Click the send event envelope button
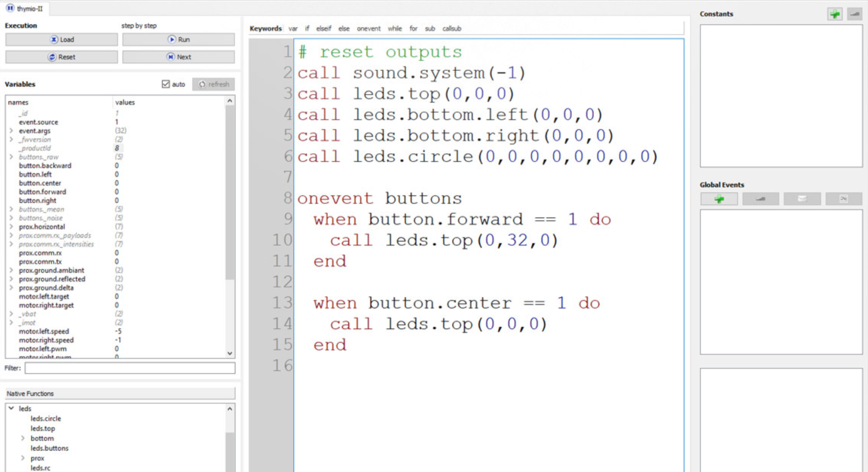This screenshot has height=472, width=868. 802,199
